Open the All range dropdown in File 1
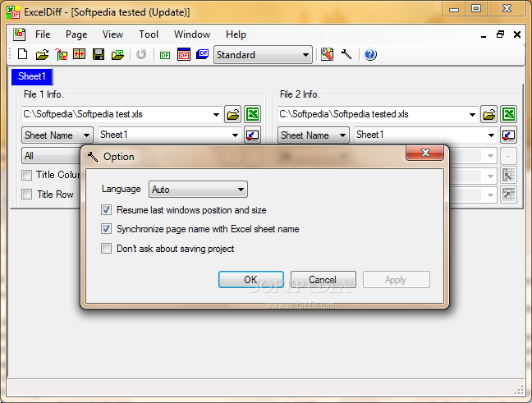532x403 pixels. click(51, 156)
